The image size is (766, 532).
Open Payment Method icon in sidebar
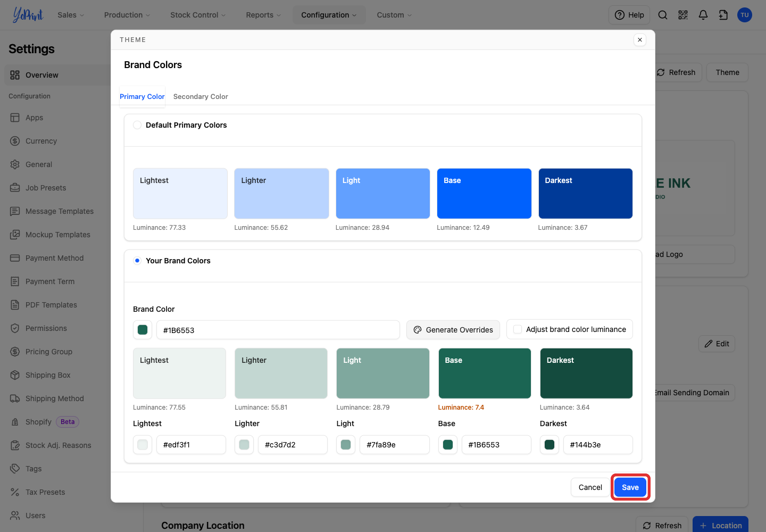tap(15, 258)
